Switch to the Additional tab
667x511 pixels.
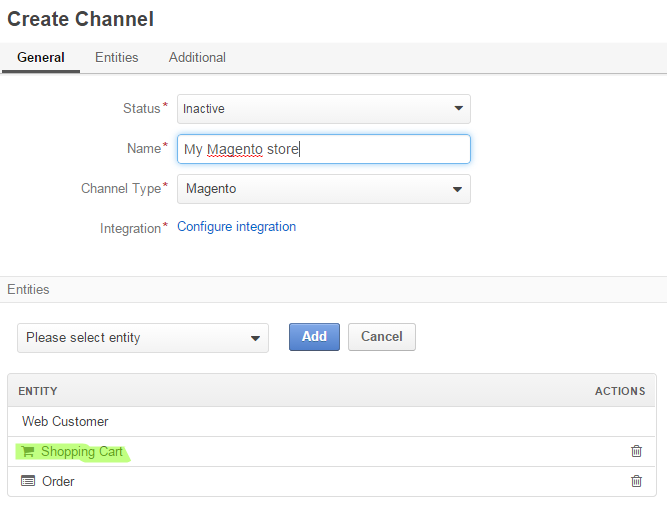[197, 57]
